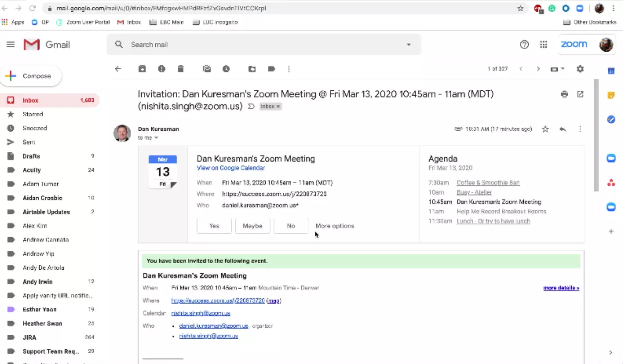623x364 pixels.
Task: Open Zoom User Portal bookmark
Action: click(x=83, y=22)
